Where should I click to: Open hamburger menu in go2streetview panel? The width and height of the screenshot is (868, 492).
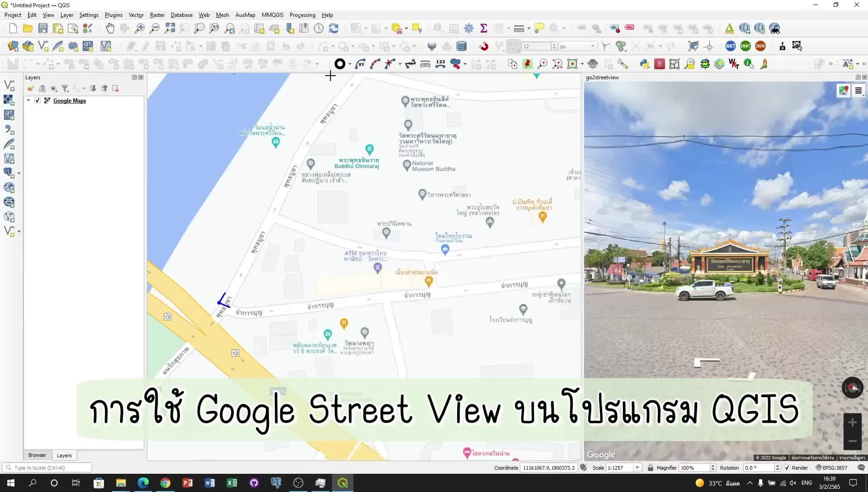[859, 90]
